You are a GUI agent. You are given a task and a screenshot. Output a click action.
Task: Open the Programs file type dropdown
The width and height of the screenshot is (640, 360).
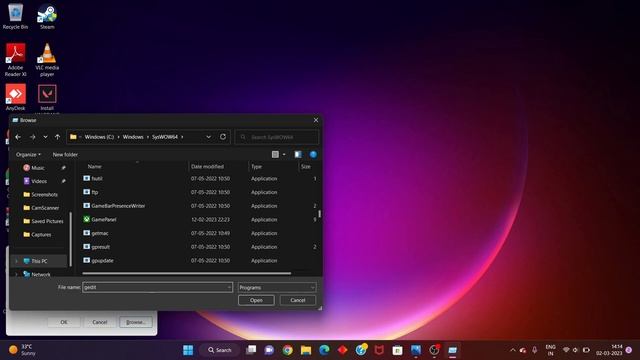277,287
